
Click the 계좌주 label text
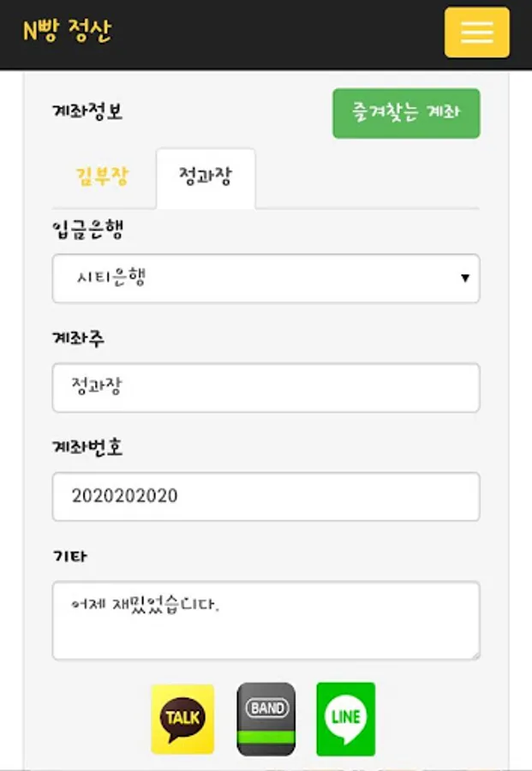[x=78, y=338]
